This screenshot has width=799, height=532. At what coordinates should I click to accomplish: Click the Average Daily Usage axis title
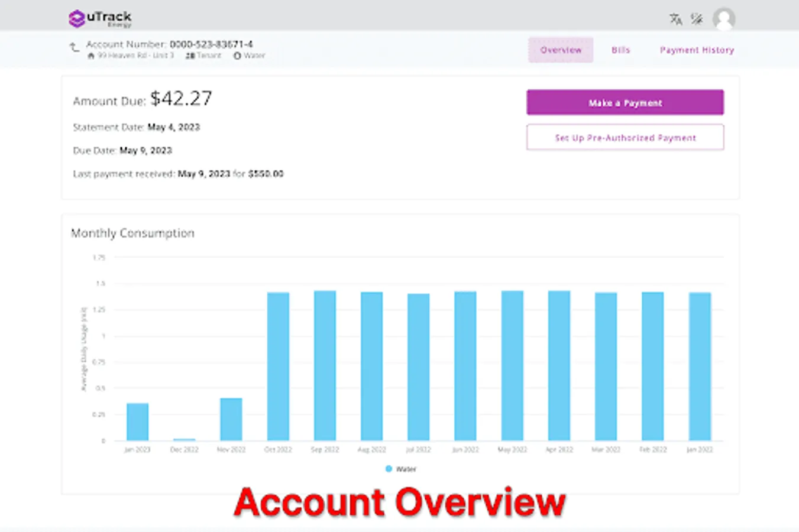tap(83, 349)
